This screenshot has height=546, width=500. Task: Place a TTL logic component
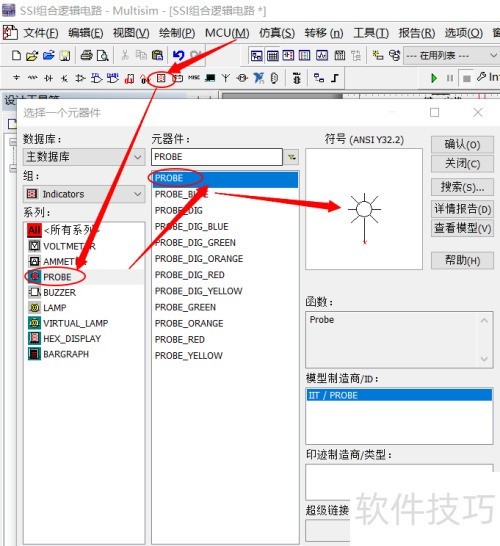tap(96, 78)
